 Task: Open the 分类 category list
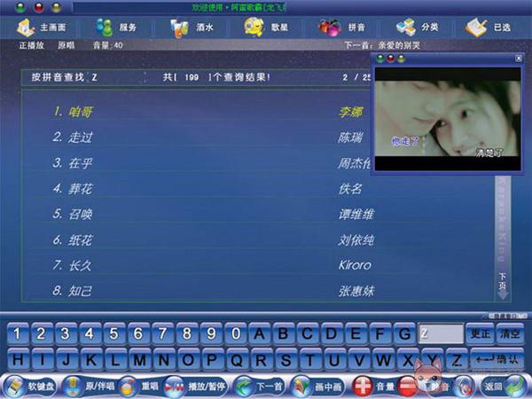point(418,27)
